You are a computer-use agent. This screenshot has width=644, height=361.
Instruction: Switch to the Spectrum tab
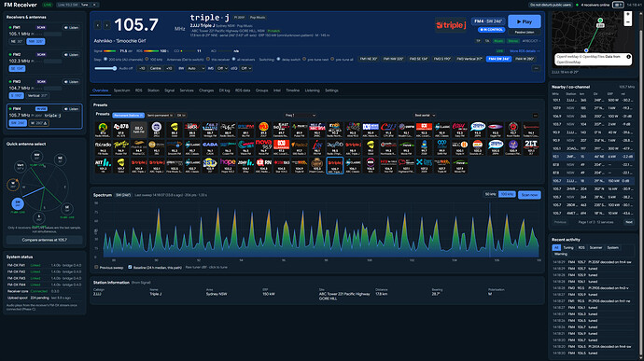pos(121,90)
